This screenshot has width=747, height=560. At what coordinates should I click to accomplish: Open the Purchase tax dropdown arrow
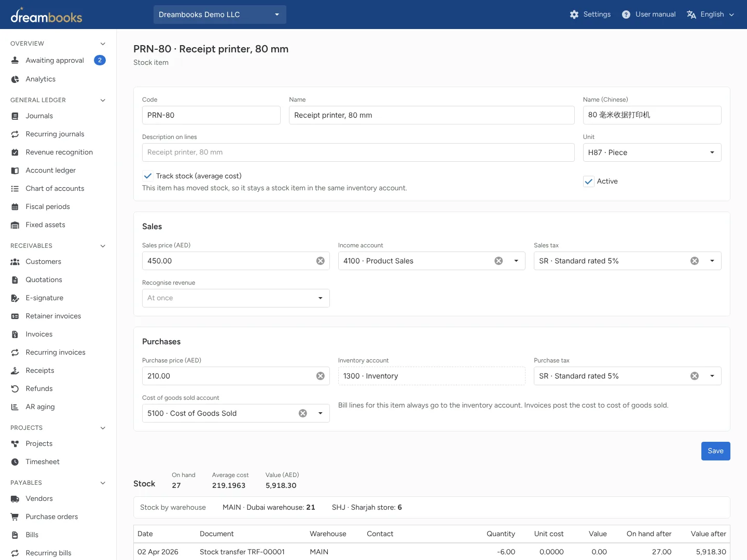(x=712, y=376)
